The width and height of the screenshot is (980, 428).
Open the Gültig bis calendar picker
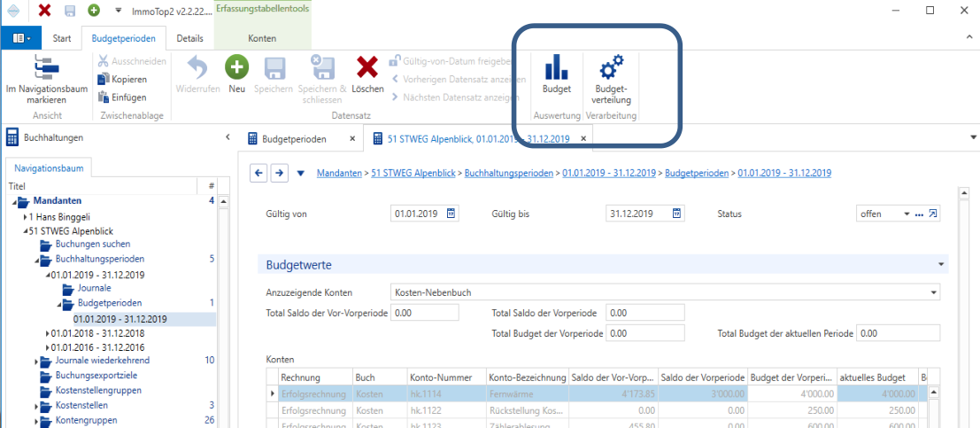tap(676, 214)
